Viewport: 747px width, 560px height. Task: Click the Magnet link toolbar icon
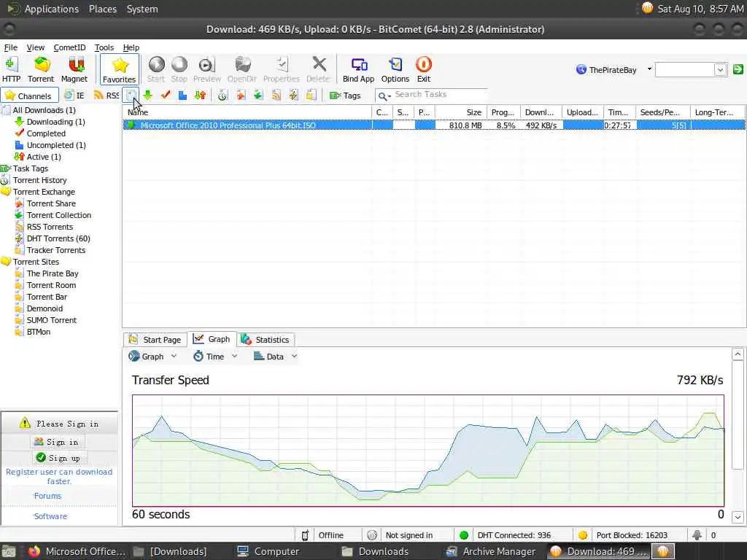point(74,69)
